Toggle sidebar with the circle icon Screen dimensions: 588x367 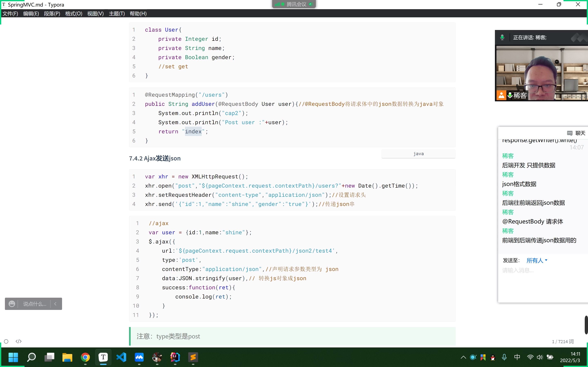tap(6, 342)
